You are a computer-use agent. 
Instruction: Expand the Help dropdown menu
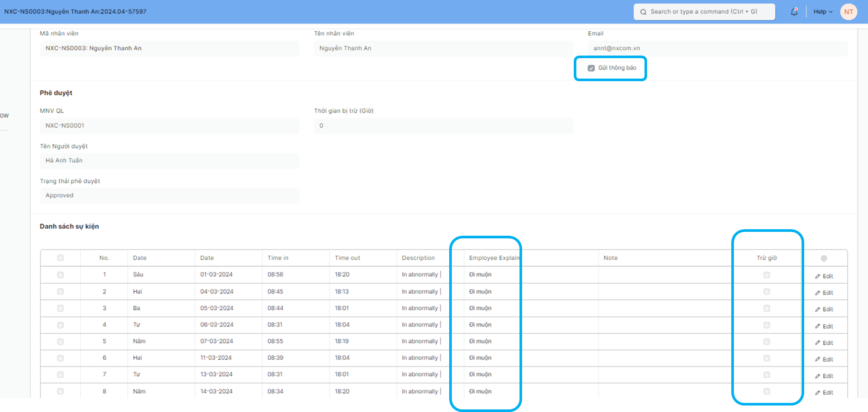[x=822, y=12]
